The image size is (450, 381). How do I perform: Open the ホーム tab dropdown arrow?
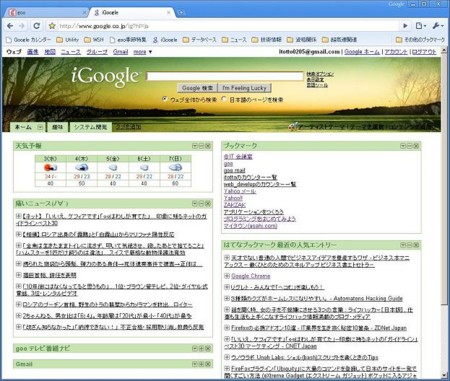point(40,127)
